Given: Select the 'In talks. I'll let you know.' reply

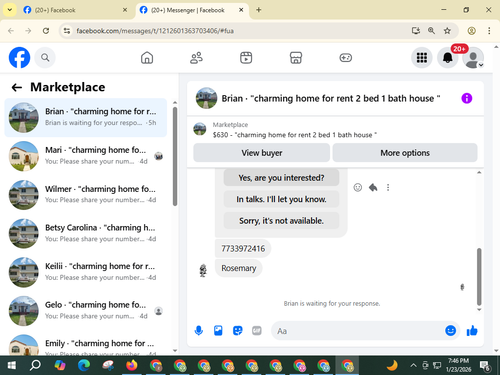Looking at the screenshot, I should 281,199.
